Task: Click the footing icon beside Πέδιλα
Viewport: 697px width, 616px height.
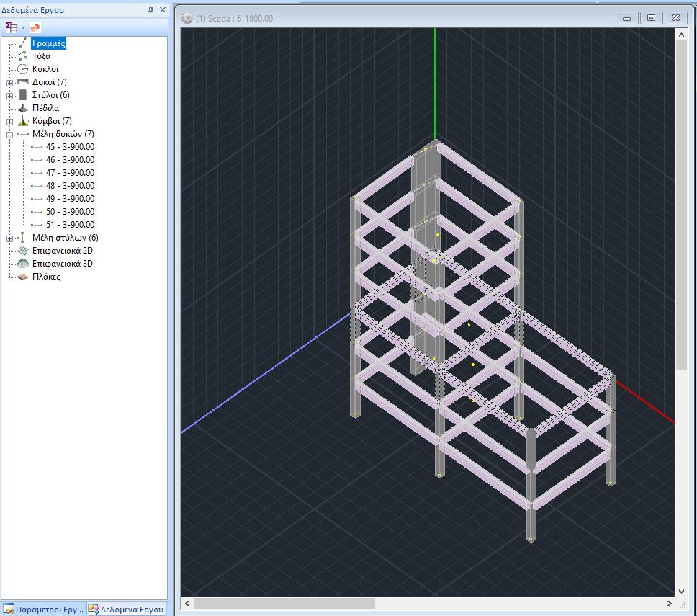Action: click(x=23, y=108)
